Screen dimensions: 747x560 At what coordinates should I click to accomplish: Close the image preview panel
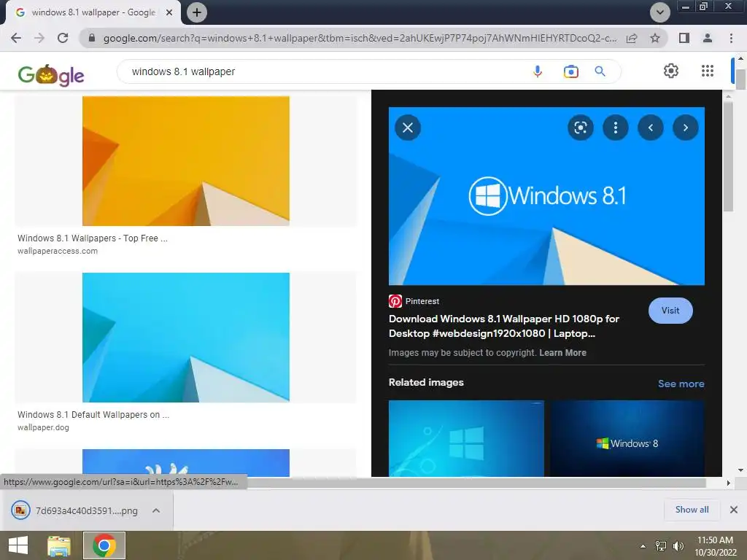pyautogui.click(x=408, y=128)
